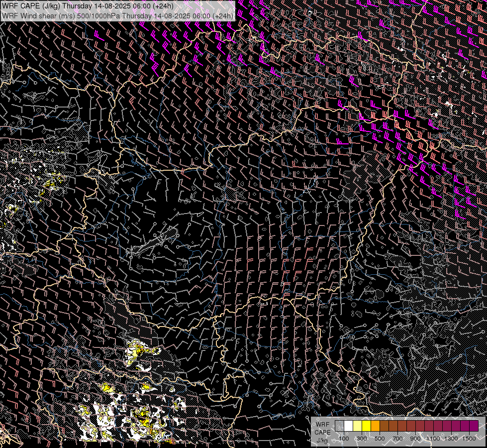
Task: Click the legend value '500'
Action: [380, 439]
